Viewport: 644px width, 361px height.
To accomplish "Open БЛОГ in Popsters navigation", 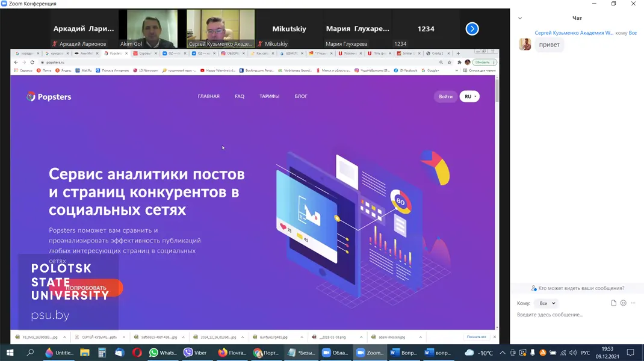I will coord(301,96).
